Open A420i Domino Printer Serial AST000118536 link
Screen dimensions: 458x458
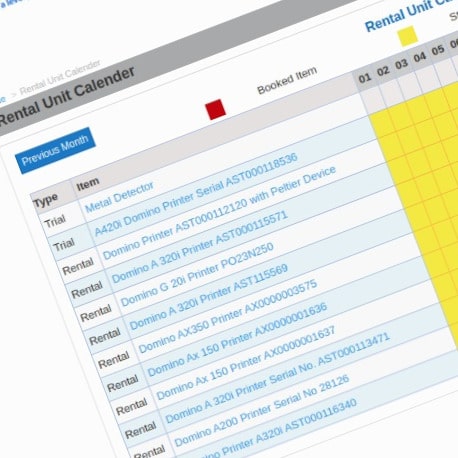point(196,194)
